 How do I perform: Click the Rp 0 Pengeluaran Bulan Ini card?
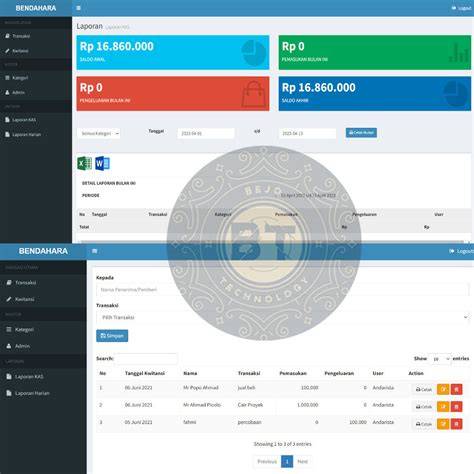point(173,94)
